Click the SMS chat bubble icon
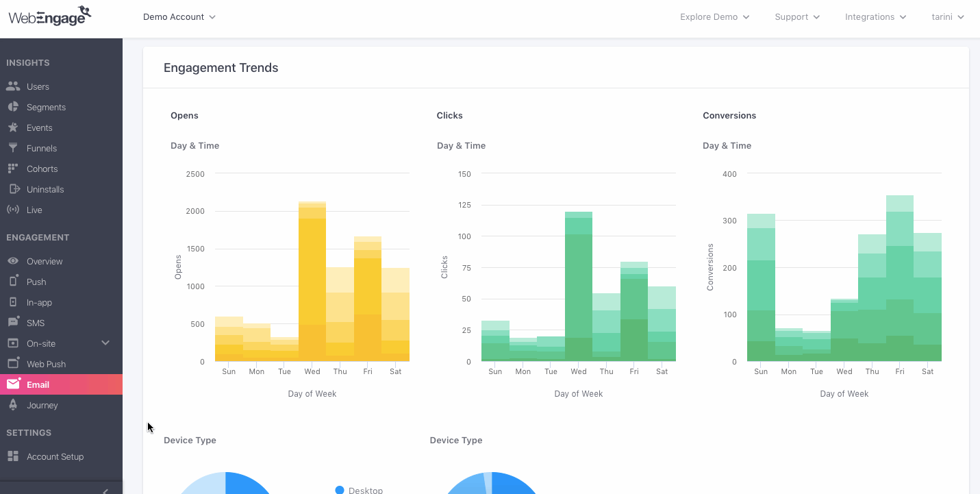Image resolution: width=980 pixels, height=494 pixels. 13,323
